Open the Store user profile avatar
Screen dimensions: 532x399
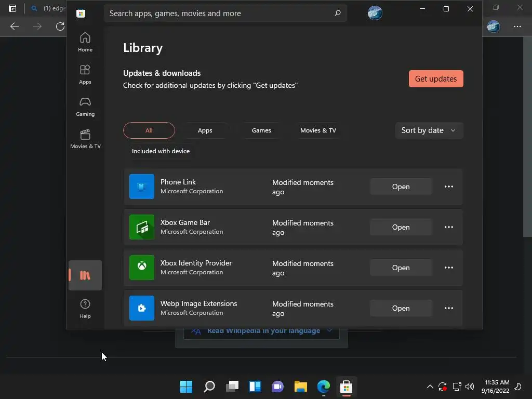(375, 13)
